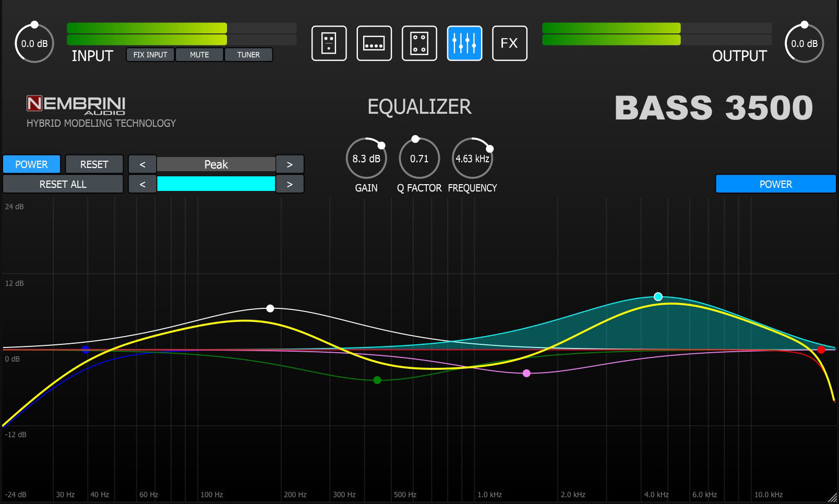Toggle the MUTE input button

coord(199,55)
